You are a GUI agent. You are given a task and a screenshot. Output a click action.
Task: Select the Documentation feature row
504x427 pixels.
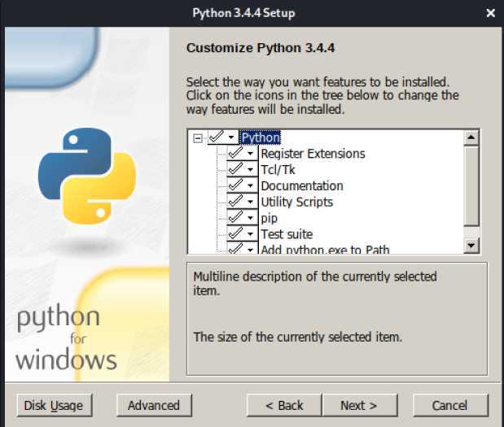(x=302, y=186)
